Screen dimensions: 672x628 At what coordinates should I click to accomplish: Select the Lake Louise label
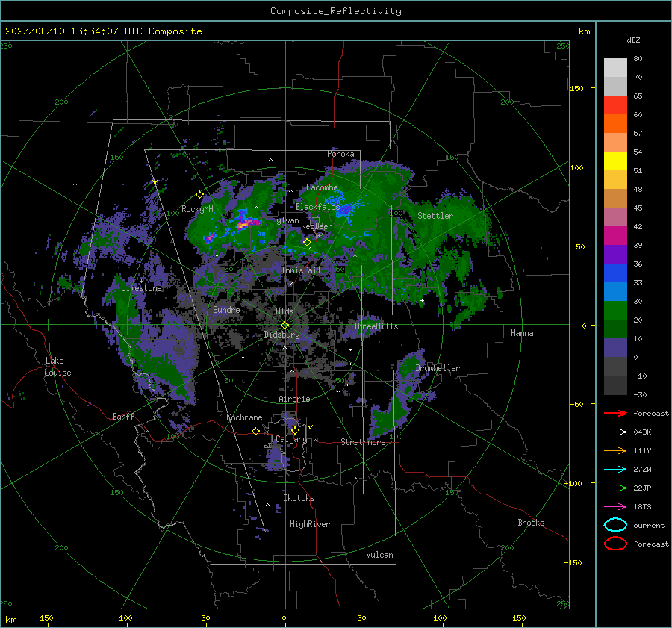[57, 367]
